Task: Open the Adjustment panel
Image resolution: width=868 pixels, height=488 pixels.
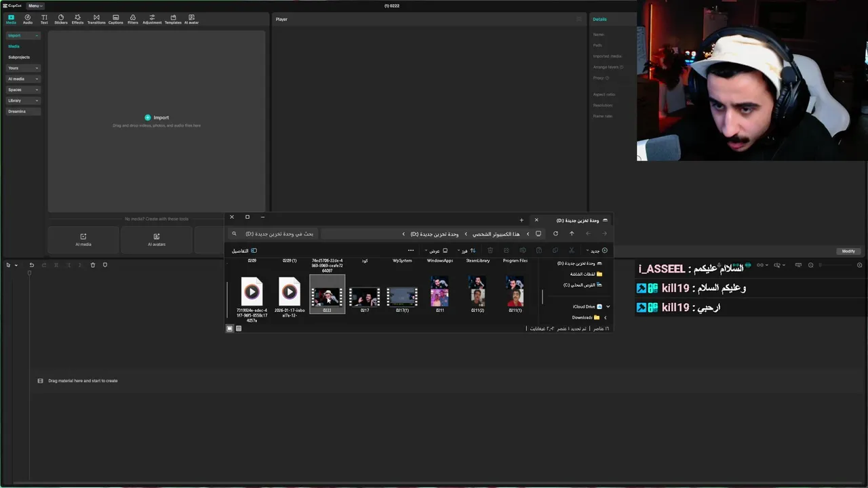Action: click(152, 19)
